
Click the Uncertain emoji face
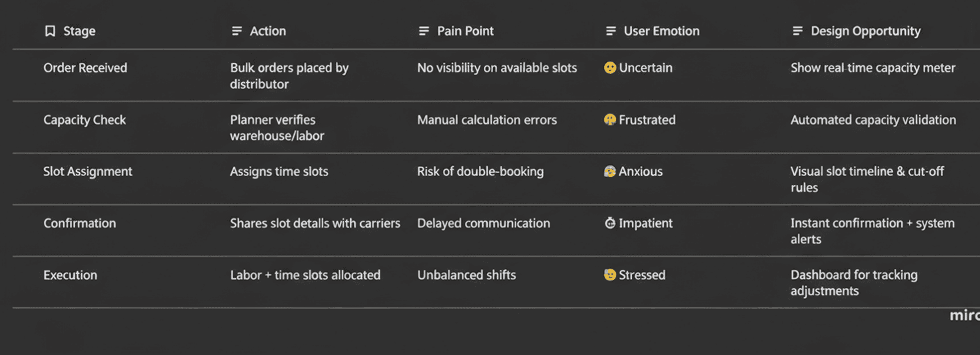[610, 68]
